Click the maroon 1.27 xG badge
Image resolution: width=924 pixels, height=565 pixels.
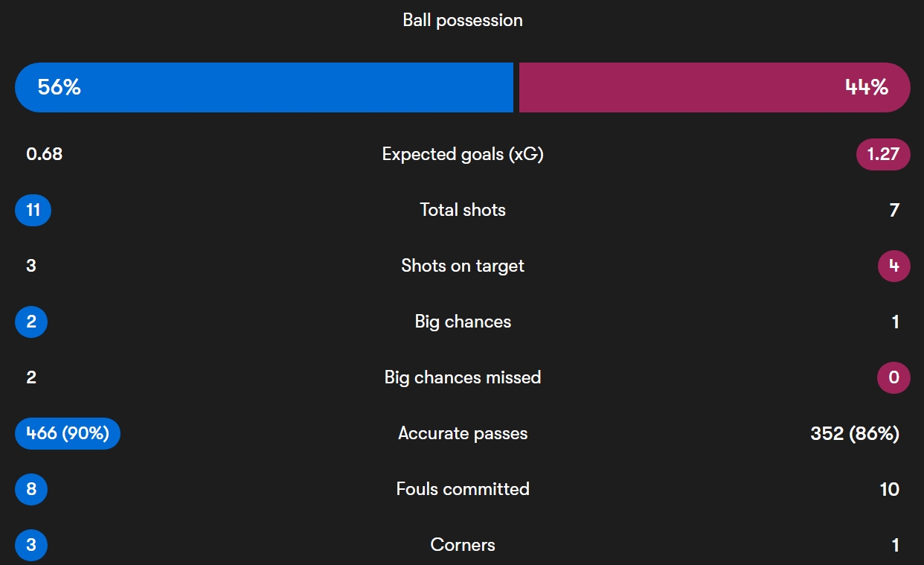click(x=883, y=154)
